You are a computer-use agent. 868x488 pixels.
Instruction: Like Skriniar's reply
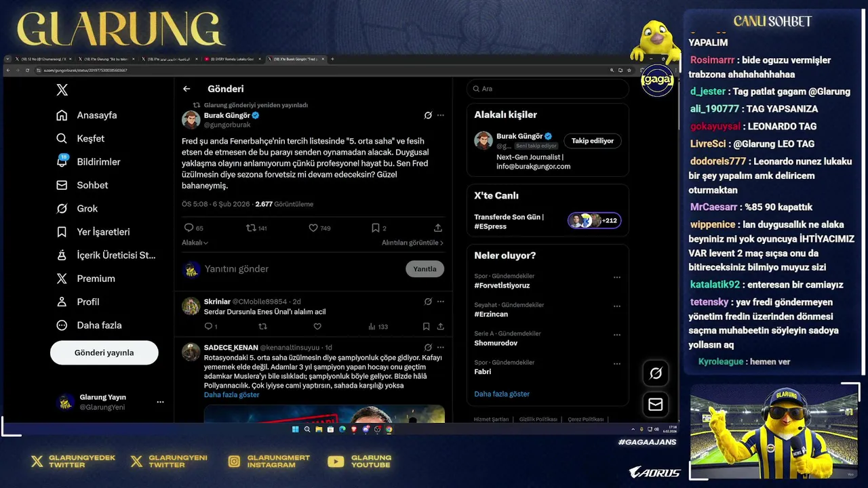317,327
